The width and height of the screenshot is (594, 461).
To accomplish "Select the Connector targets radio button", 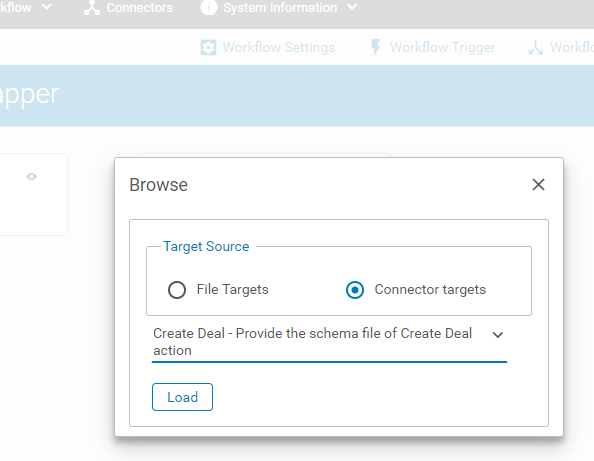I will point(355,290).
